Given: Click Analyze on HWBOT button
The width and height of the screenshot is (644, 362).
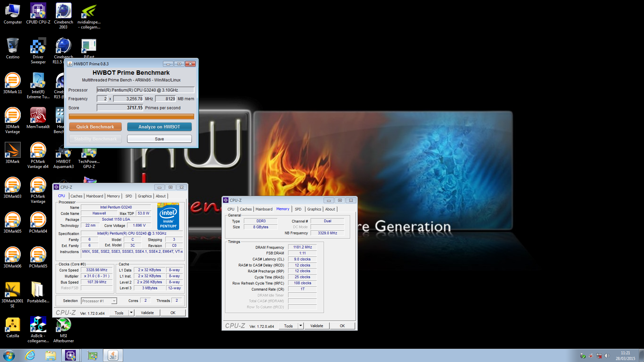Looking at the screenshot, I should [x=159, y=127].
